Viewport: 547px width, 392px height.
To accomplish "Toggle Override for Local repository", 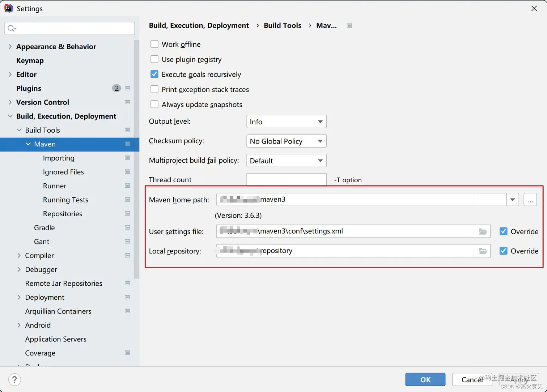I will (x=504, y=251).
